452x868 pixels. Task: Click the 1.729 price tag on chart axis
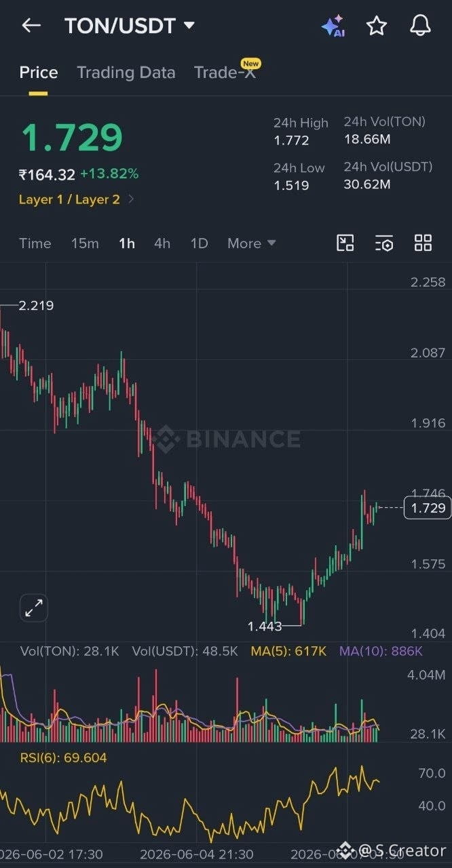click(x=428, y=507)
